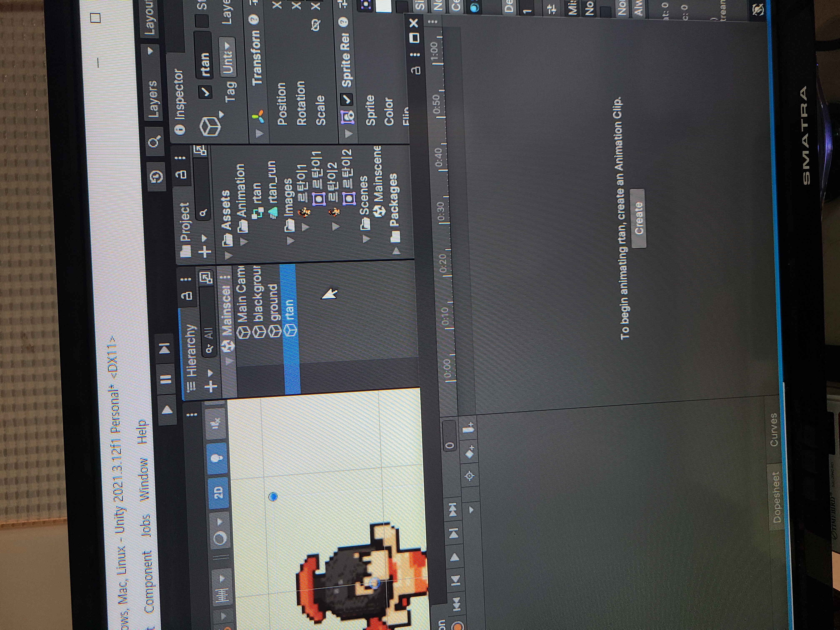Image resolution: width=840 pixels, height=630 pixels.
Task: Pause the game with the Pause button
Action: pos(166,379)
